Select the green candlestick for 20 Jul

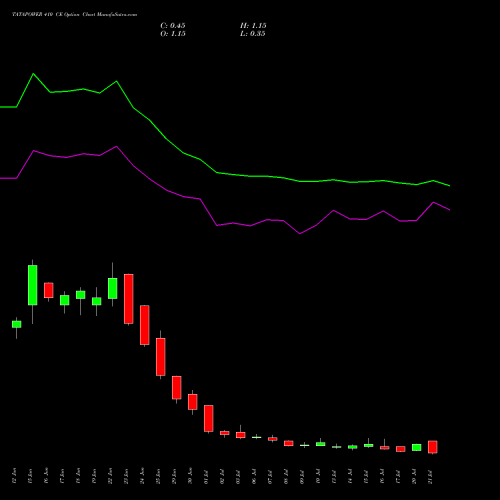click(x=417, y=447)
